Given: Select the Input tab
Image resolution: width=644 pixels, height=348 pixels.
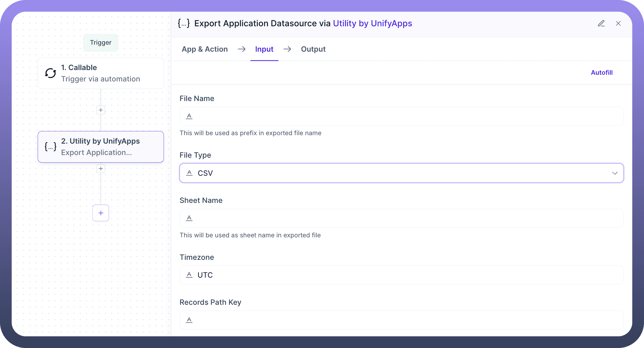Looking at the screenshot, I should 264,49.
